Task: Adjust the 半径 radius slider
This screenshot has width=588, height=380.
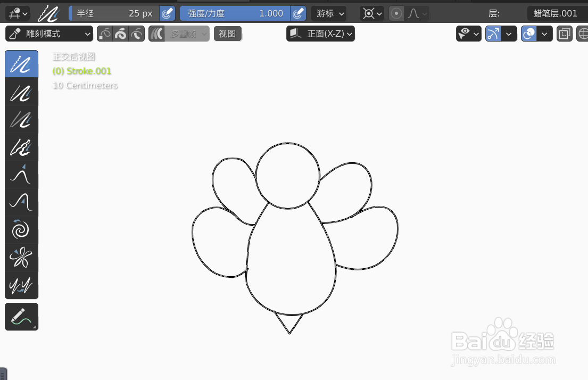Action: click(114, 13)
